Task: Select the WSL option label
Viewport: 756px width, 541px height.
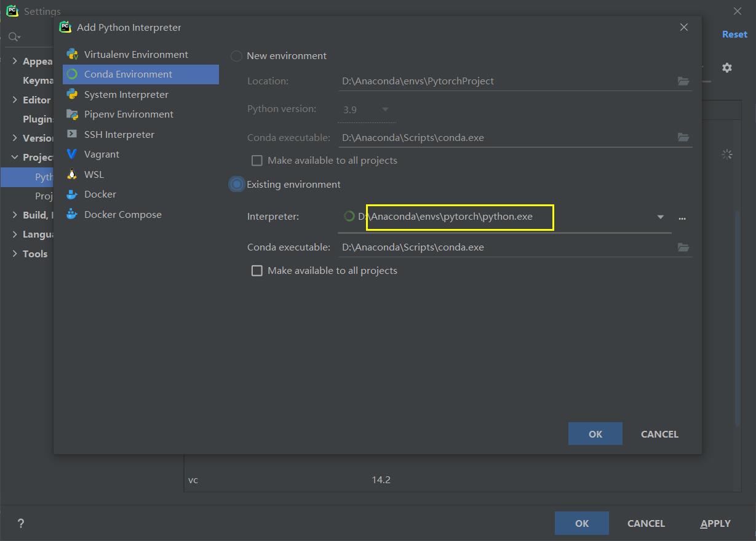Action: pyautogui.click(x=94, y=174)
